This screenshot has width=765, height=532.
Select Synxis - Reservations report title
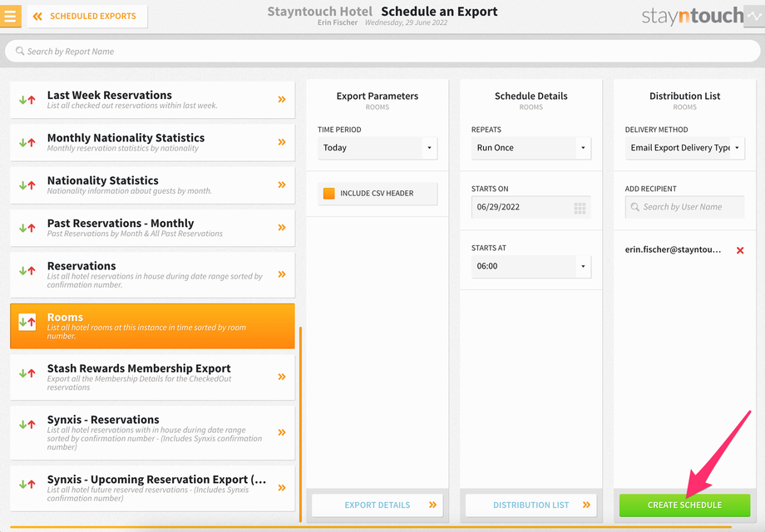coord(103,419)
